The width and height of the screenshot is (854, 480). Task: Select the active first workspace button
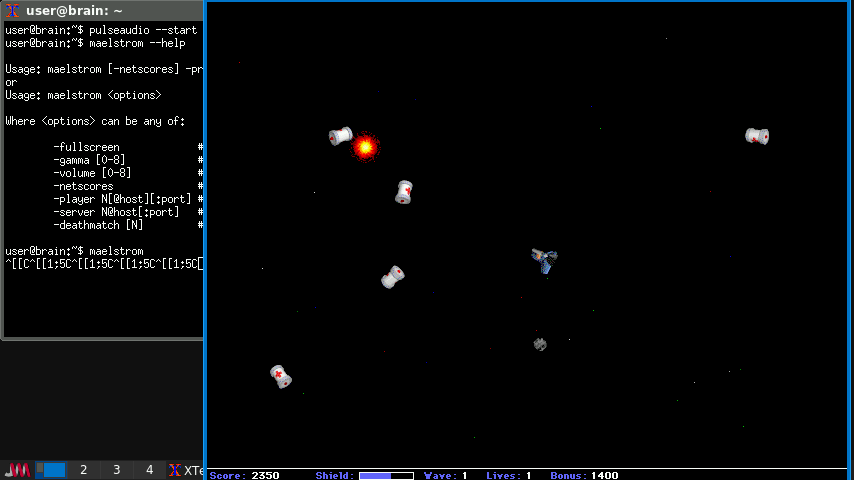click(x=51, y=470)
